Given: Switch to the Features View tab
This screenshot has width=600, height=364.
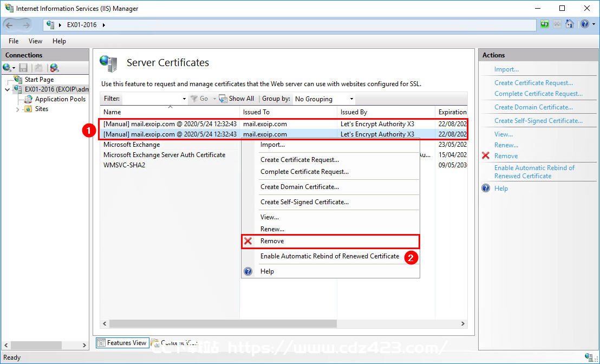Looking at the screenshot, I should tap(122, 343).
